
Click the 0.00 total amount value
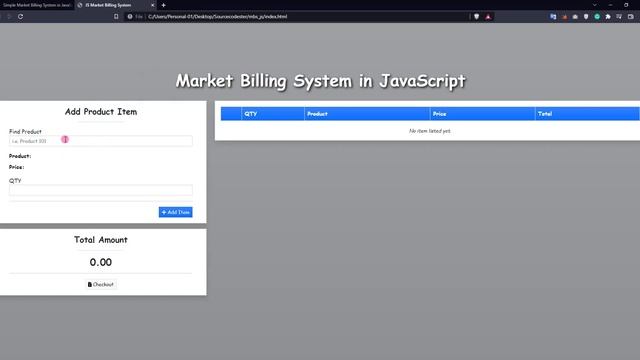point(101,262)
